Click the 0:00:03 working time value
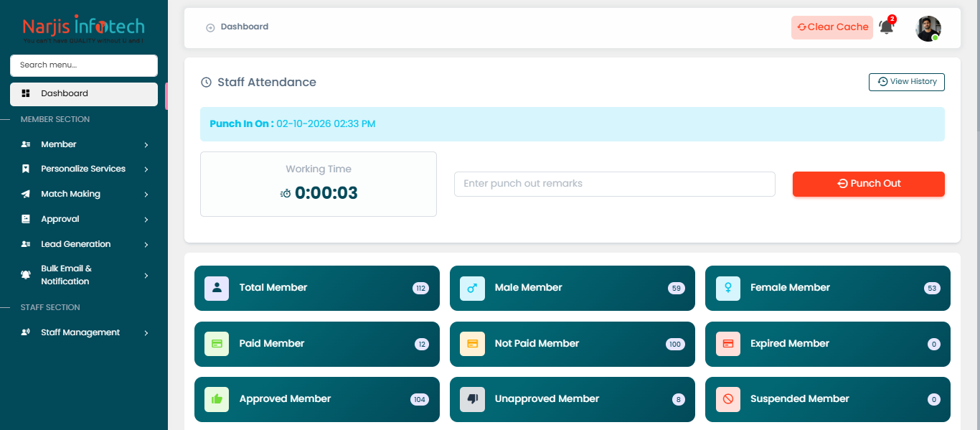 pyautogui.click(x=326, y=193)
